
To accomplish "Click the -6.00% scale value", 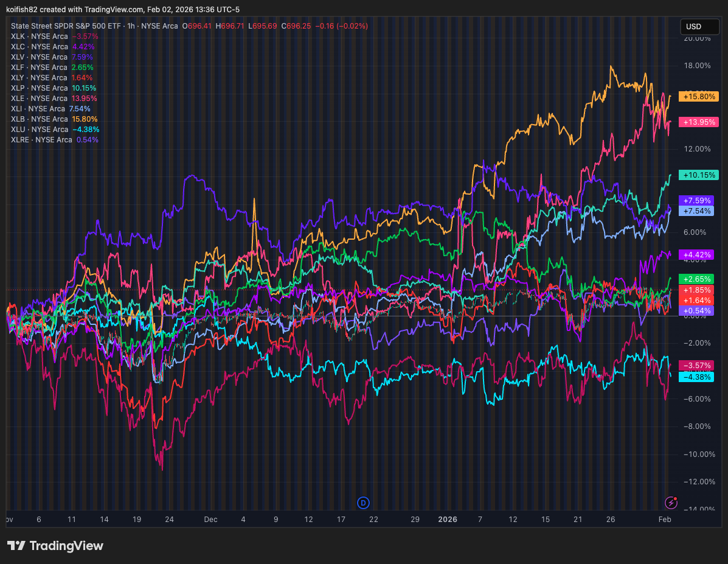I will pos(698,399).
